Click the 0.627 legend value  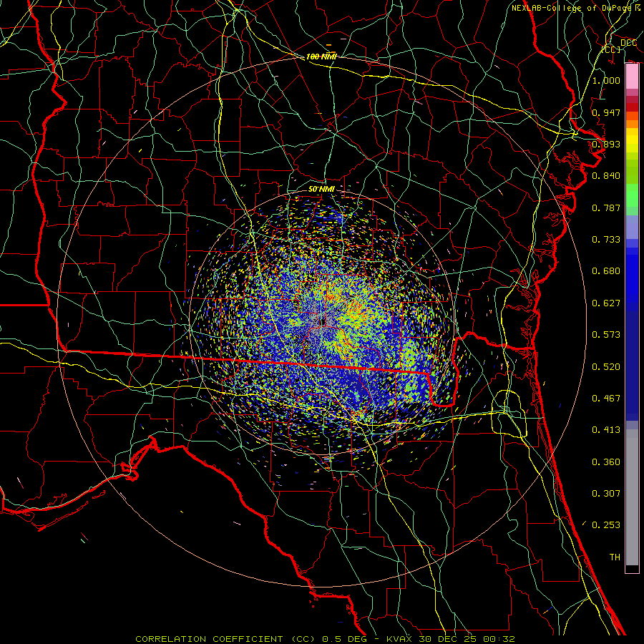pyautogui.click(x=606, y=303)
